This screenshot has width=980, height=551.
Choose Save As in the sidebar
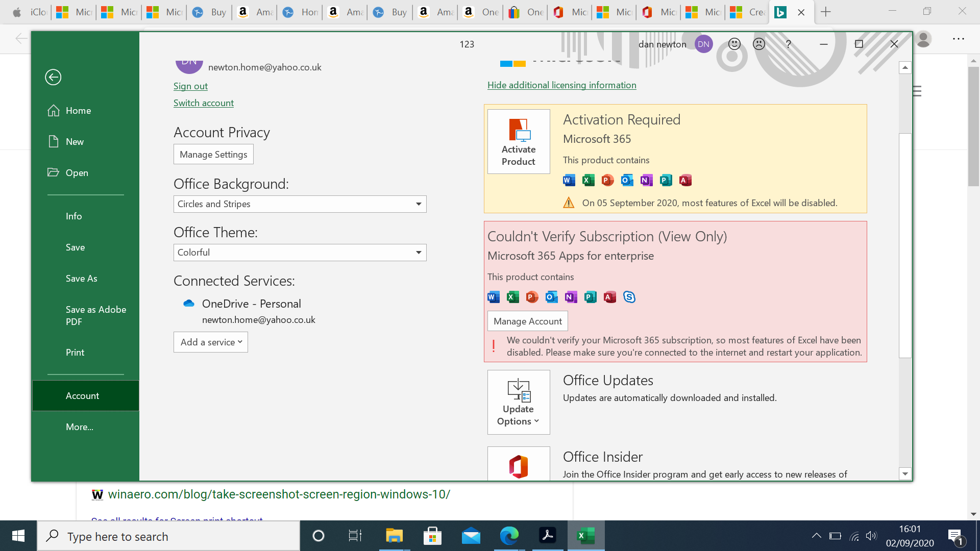[x=85, y=279]
